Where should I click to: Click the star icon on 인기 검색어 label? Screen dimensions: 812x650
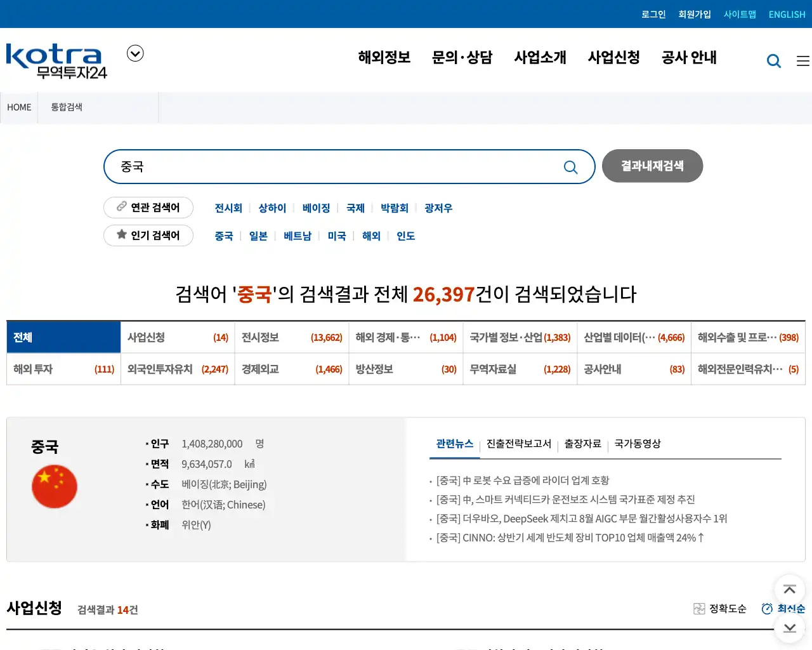[121, 235]
